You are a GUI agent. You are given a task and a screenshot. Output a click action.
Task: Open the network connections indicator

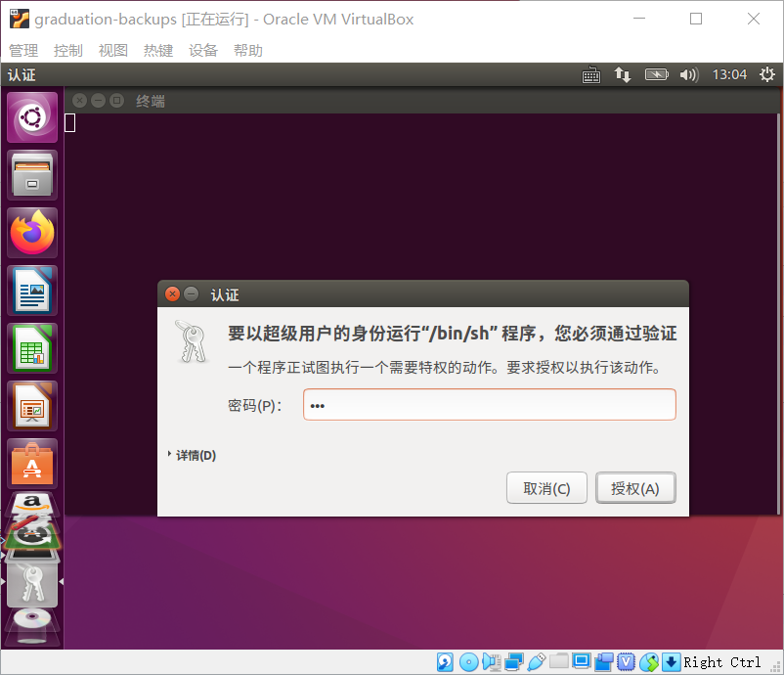pos(623,75)
